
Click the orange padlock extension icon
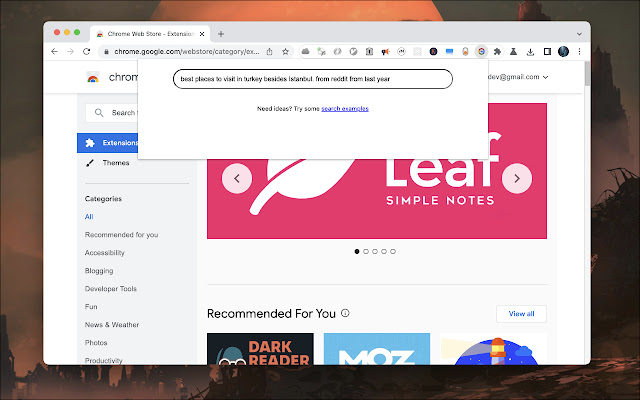(465, 51)
